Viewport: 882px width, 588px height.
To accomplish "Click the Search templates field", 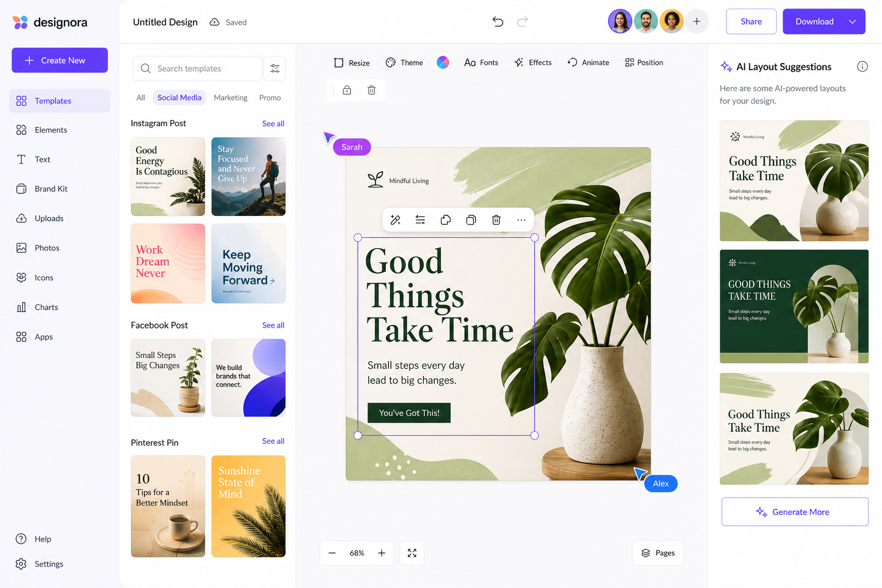I will (198, 68).
